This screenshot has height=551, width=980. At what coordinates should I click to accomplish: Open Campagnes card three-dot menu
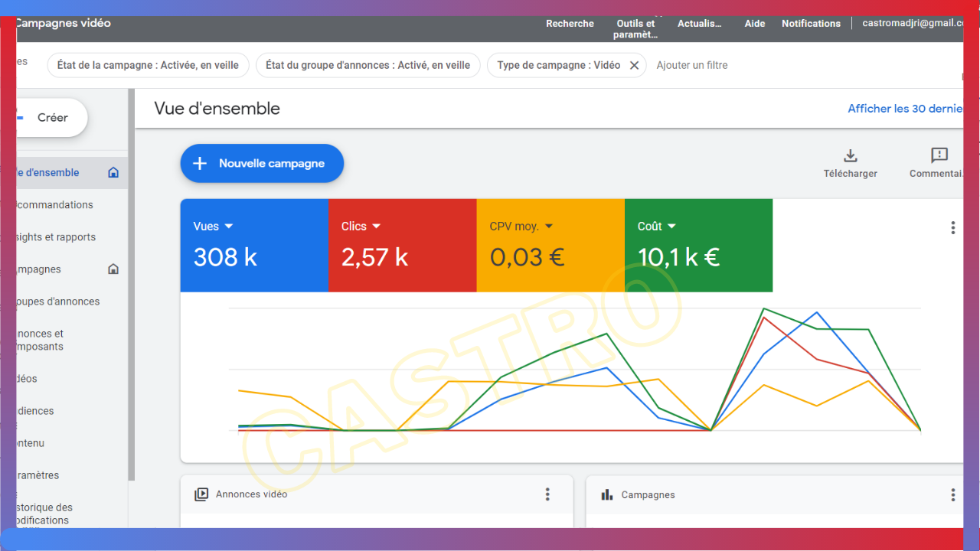[x=952, y=495]
